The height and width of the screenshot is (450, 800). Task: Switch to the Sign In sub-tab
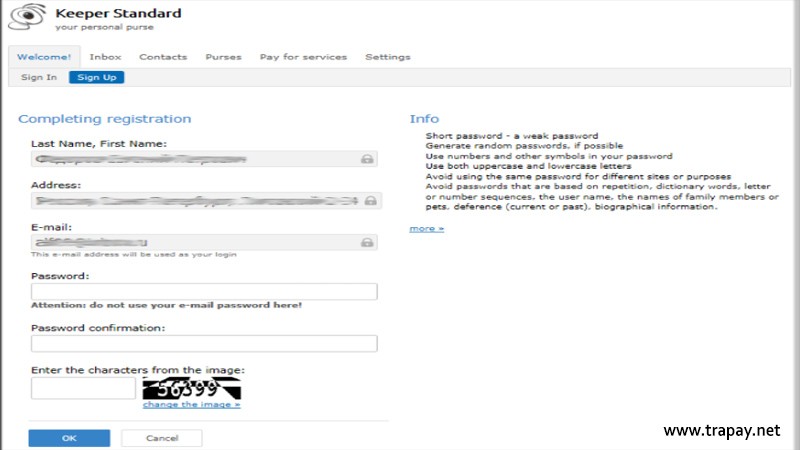[x=39, y=77]
